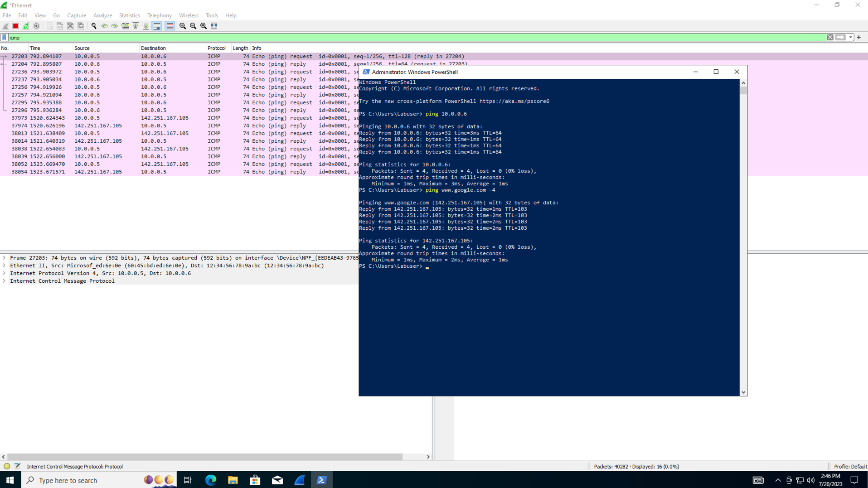Go to the first packet
This screenshot has height=488, width=868.
click(136, 26)
